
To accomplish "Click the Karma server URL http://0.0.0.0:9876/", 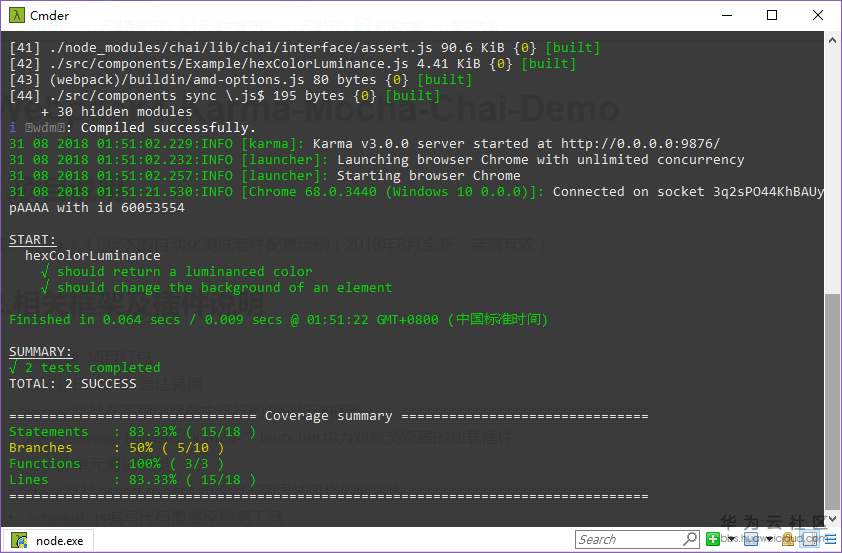I will pos(640,144).
